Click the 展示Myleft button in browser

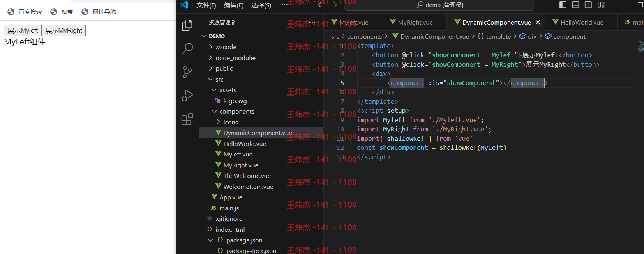tap(23, 30)
